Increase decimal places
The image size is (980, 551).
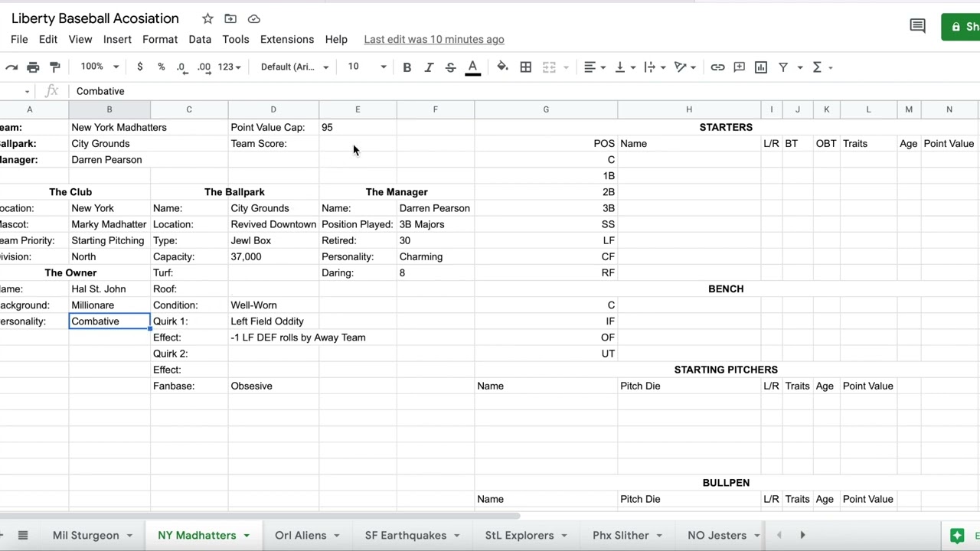[x=204, y=67]
